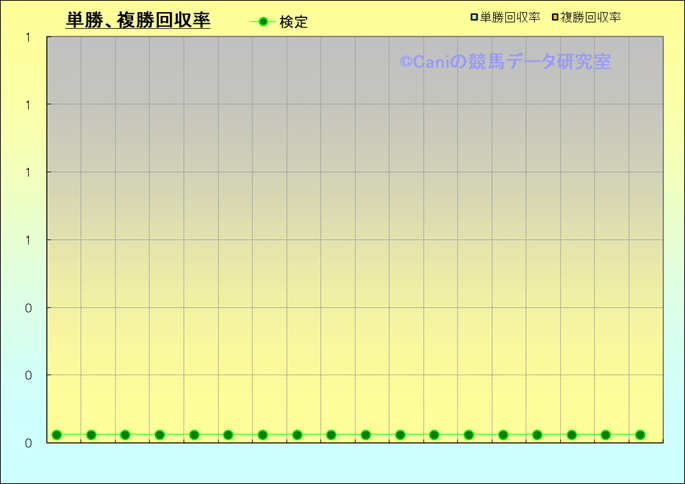Screen dimensions: 685x484
Task: Click the ©Caniの競馬データ研究室 watermark text
Action: click(x=505, y=62)
